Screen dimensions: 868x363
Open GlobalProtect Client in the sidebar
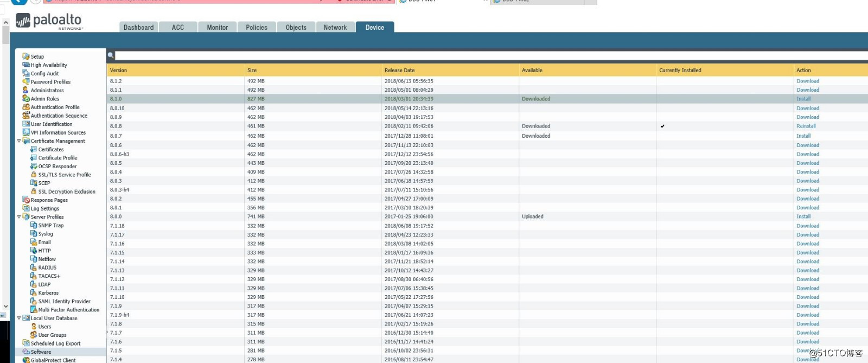tap(53, 360)
